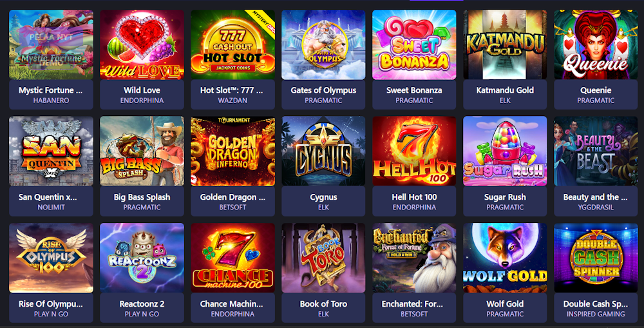Select the Cygnus game thumbnail
Viewport: 644px width, 328px height.
(x=323, y=151)
